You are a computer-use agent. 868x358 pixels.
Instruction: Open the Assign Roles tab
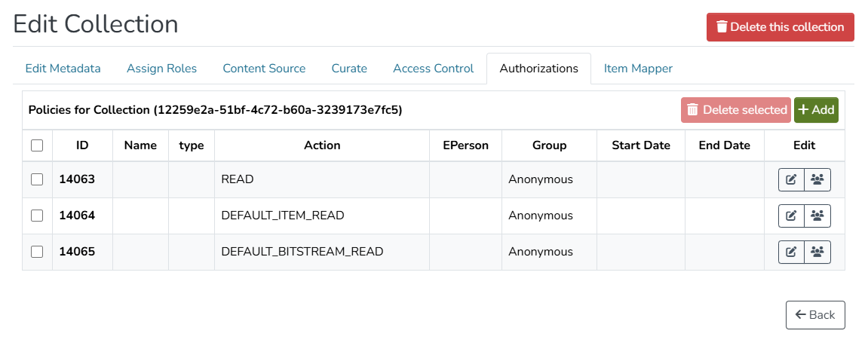click(161, 69)
